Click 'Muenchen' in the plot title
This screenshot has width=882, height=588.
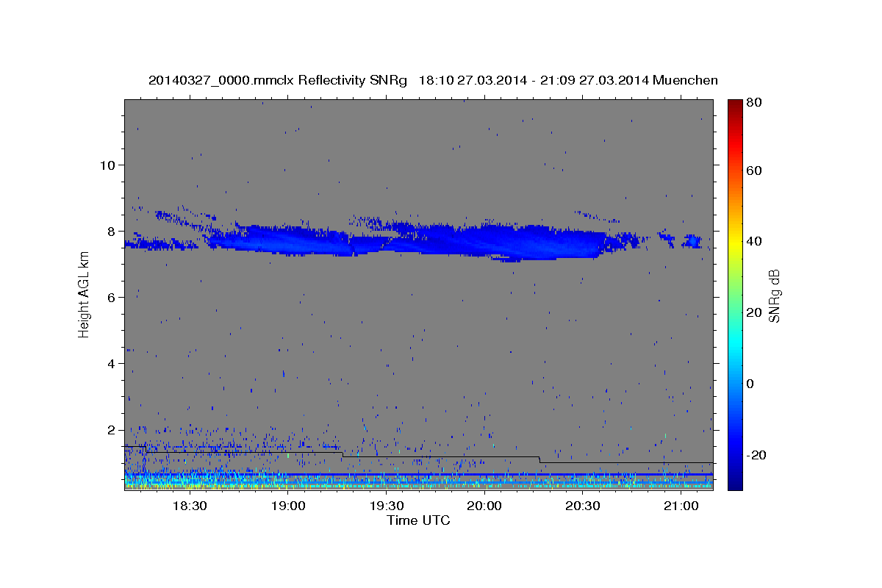click(685, 81)
